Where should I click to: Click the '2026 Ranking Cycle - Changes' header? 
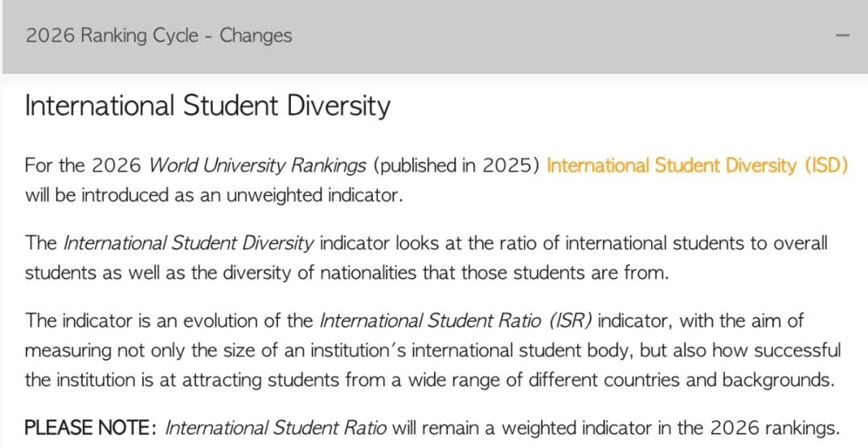click(x=158, y=36)
